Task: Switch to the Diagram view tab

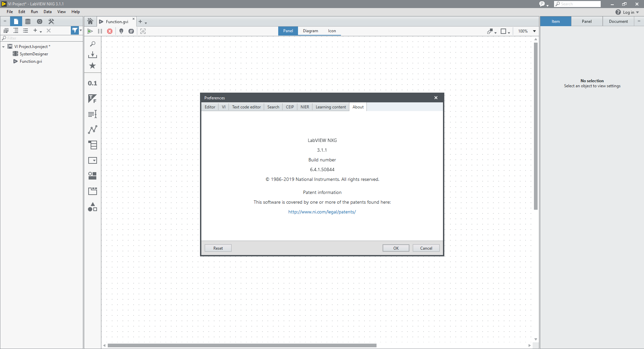Action: tap(310, 31)
